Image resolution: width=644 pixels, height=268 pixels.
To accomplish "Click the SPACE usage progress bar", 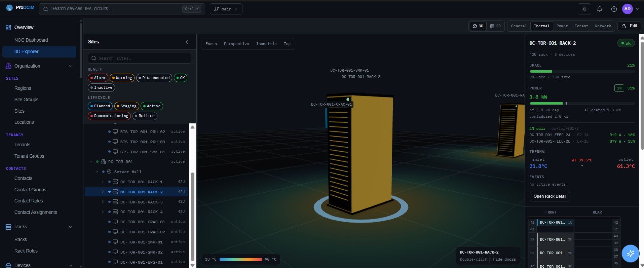I will pyautogui.click(x=582, y=71).
